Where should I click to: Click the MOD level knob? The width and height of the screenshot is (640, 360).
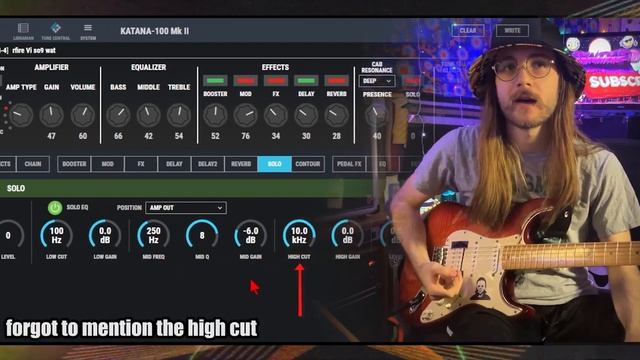point(245,115)
